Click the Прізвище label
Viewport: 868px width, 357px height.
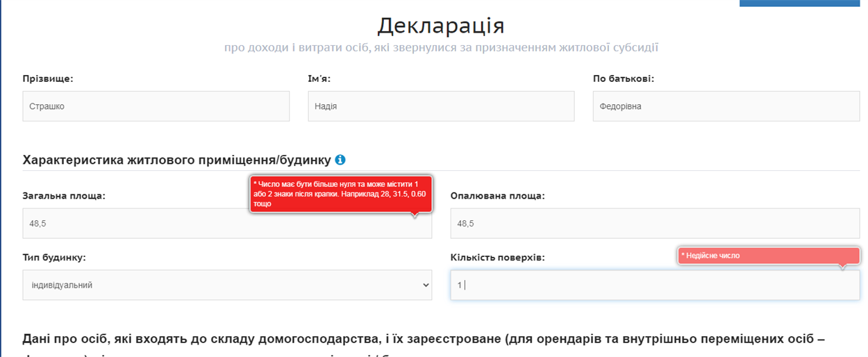tap(48, 78)
